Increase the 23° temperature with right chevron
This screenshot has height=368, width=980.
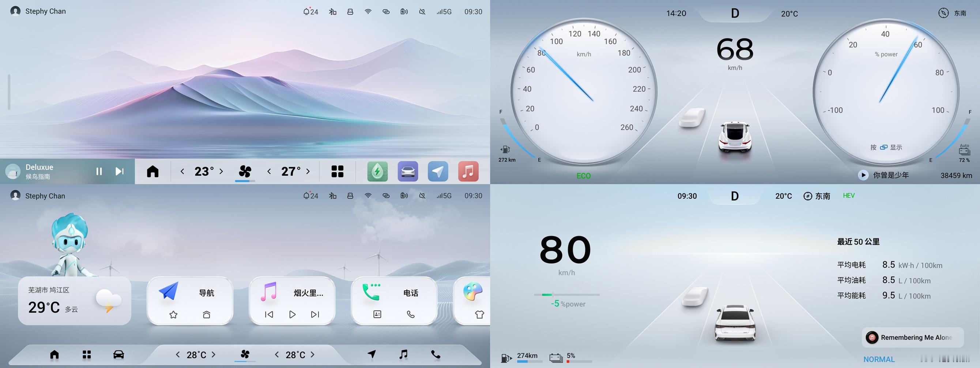221,171
